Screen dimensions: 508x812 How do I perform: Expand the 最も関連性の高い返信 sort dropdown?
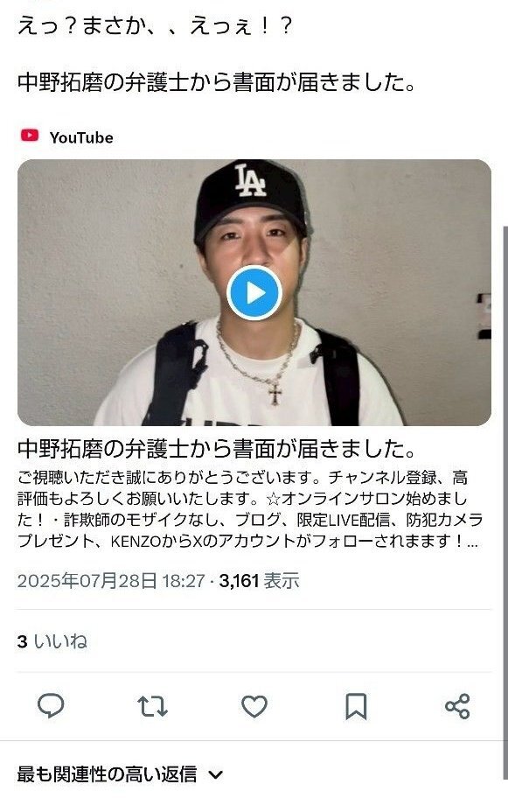pyautogui.click(x=120, y=774)
